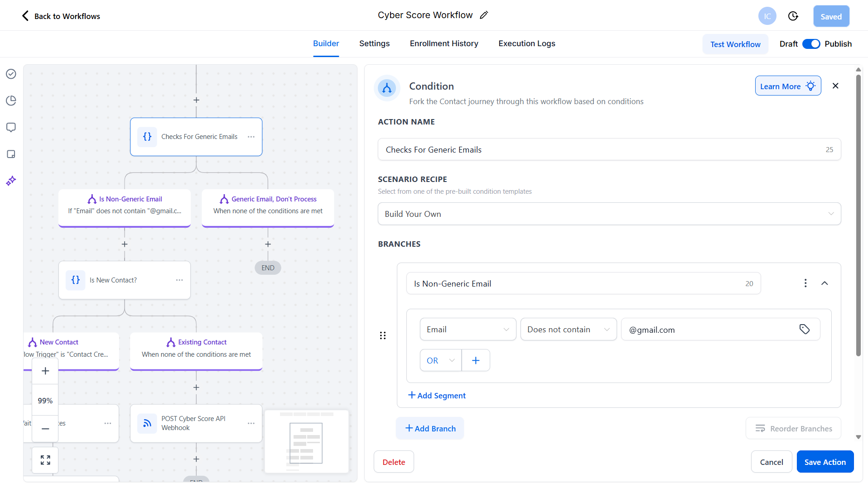Open the IC user avatar
The height and width of the screenshot is (488, 868).
point(767,16)
